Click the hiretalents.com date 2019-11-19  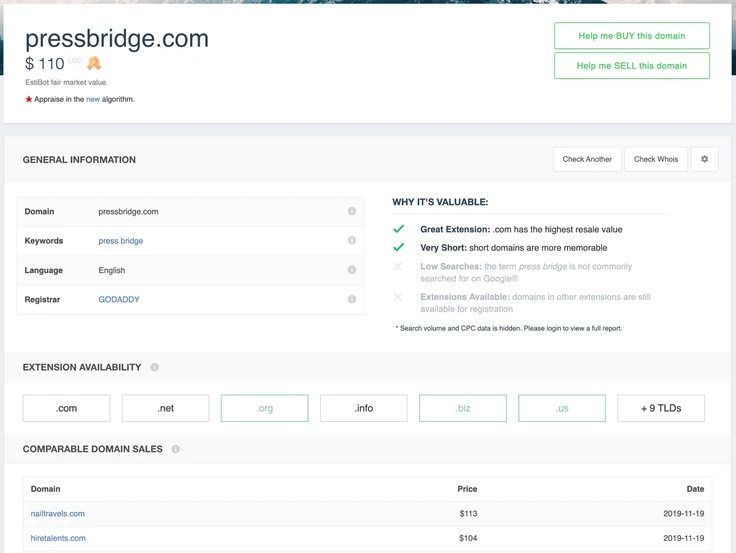(684, 538)
